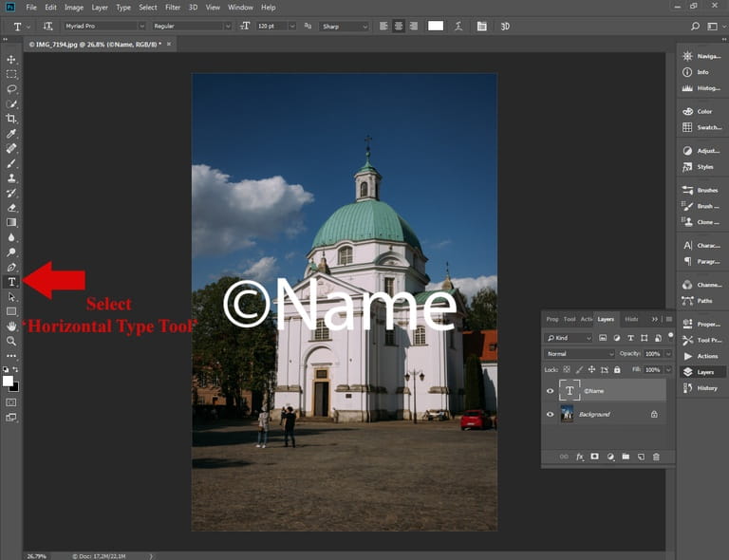Swap foreground and background colors
This screenshot has height=560, width=729.
pos(16,369)
